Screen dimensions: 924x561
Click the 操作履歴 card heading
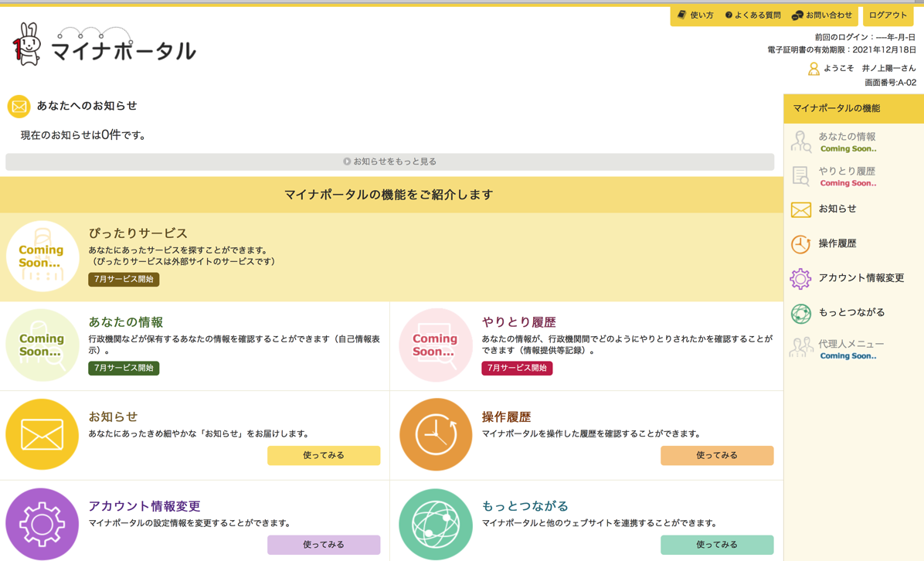click(506, 417)
